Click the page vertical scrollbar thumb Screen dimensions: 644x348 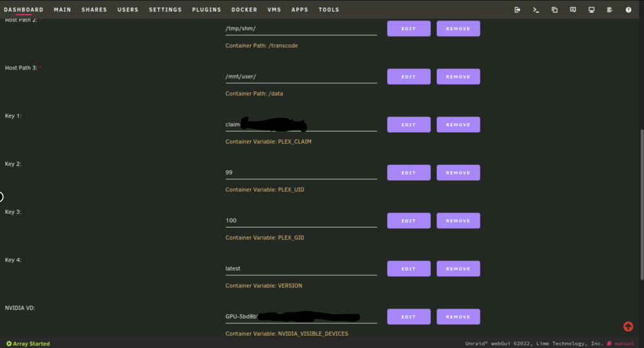[x=641, y=204]
